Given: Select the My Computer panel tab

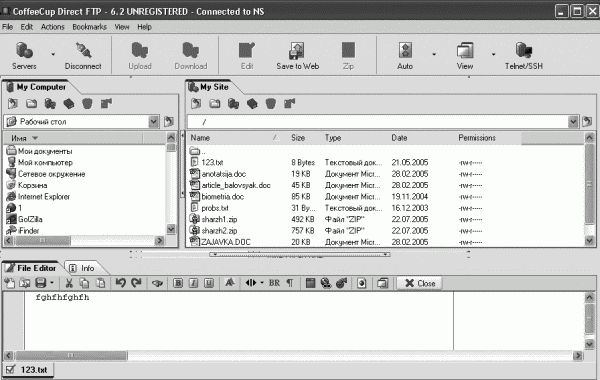Looking at the screenshot, I should tap(37, 87).
